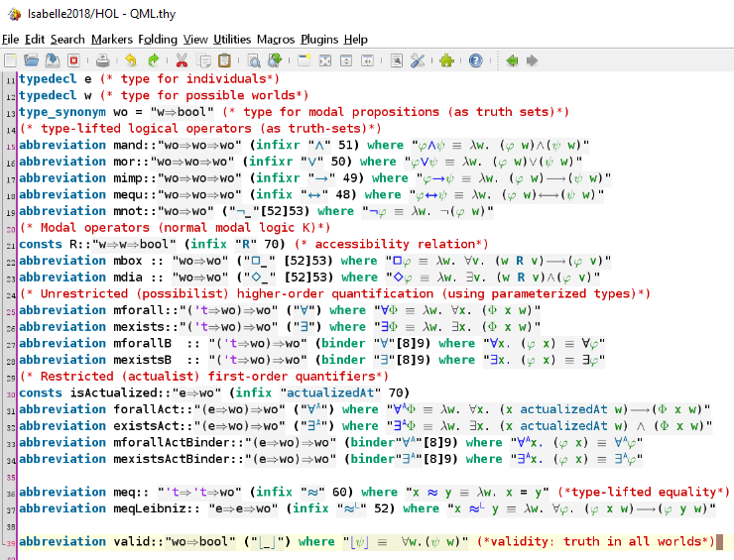Copy selection toolbar icon
The width and height of the screenshot is (734, 560).
point(203,60)
